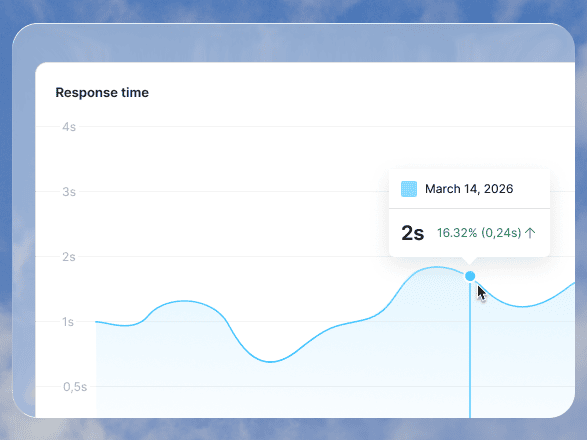Click the leftmost starting point of line

coord(96,322)
